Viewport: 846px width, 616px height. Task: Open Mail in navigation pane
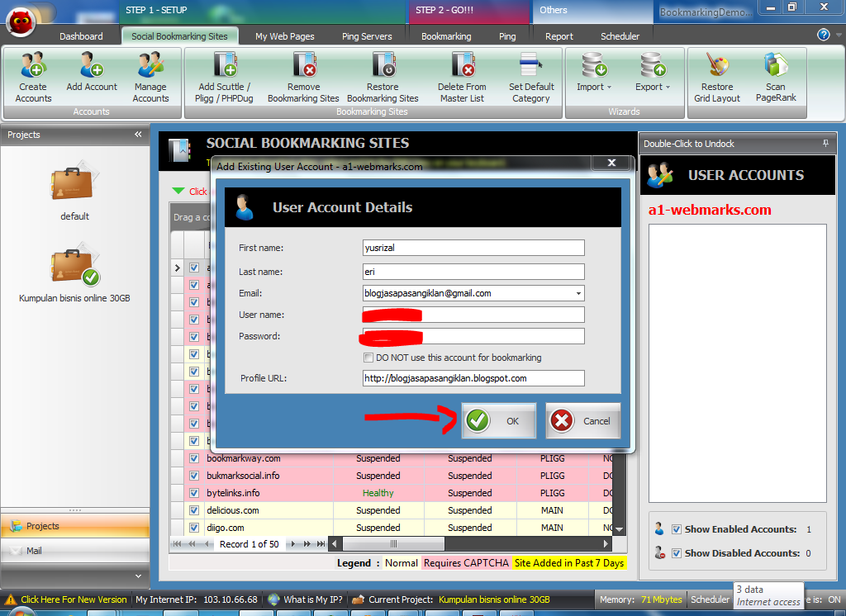75,551
